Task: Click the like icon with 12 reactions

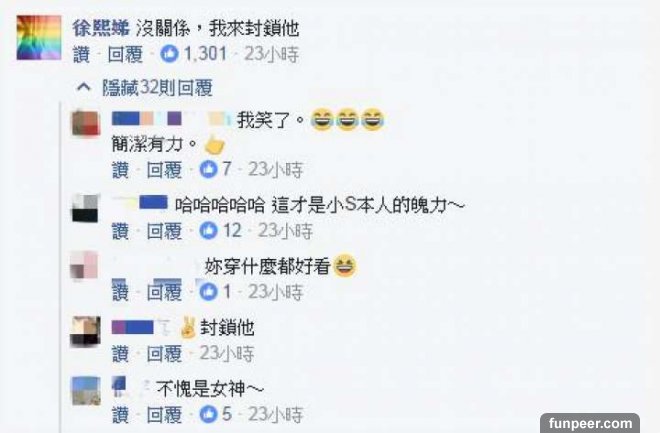Action: tap(208, 231)
